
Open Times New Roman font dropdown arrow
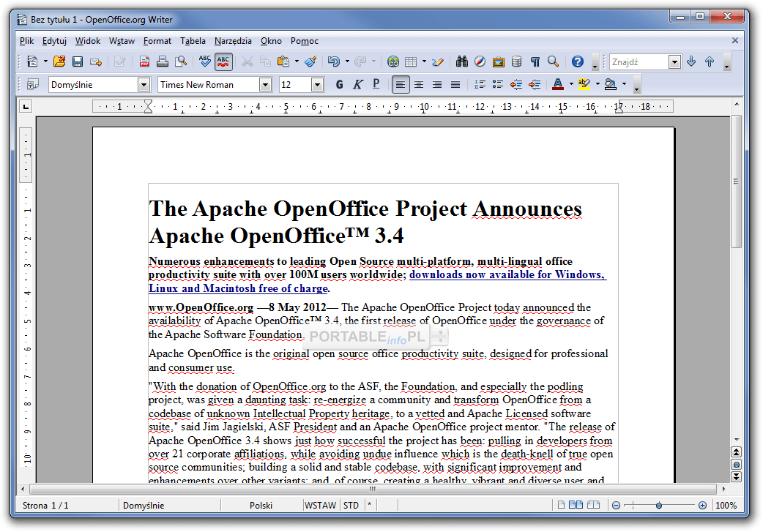point(265,85)
